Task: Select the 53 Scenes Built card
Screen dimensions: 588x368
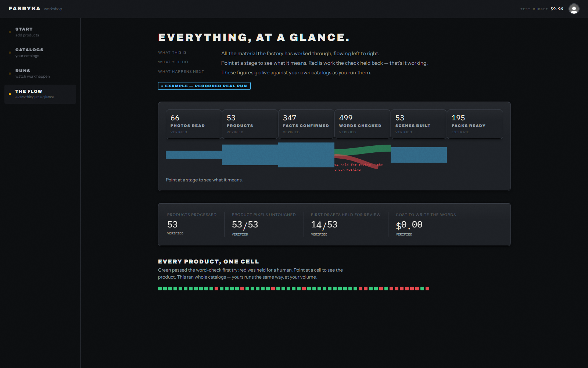Action: [419, 124]
